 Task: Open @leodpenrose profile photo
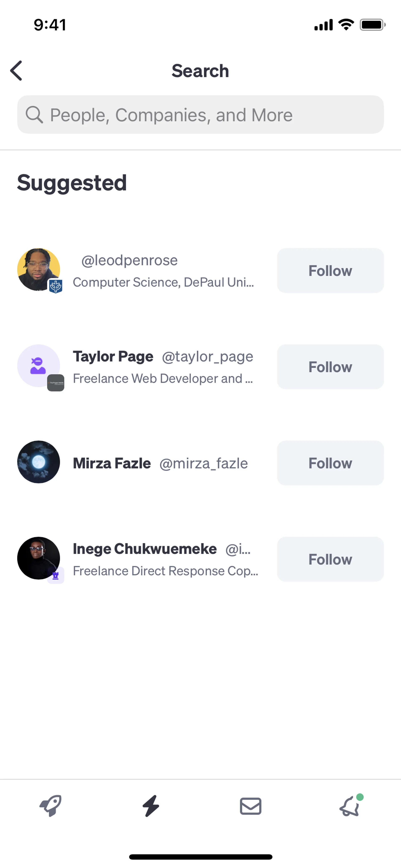38,269
